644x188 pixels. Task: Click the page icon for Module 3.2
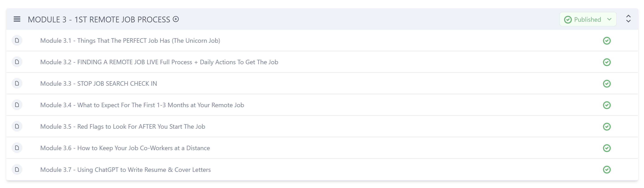tap(17, 62)
